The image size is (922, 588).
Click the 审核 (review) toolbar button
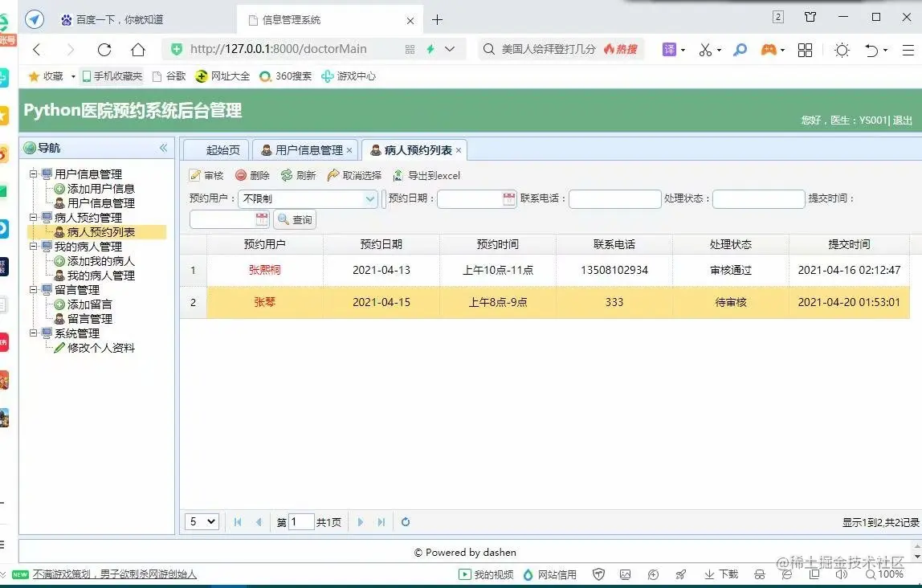click(x=206, y=175)
